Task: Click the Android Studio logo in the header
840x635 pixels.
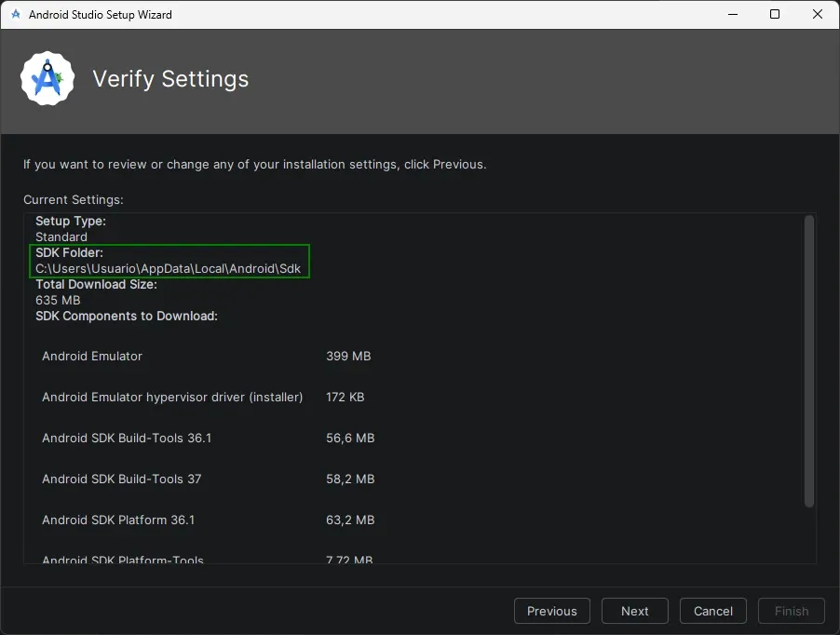Action: click(47, 79)
